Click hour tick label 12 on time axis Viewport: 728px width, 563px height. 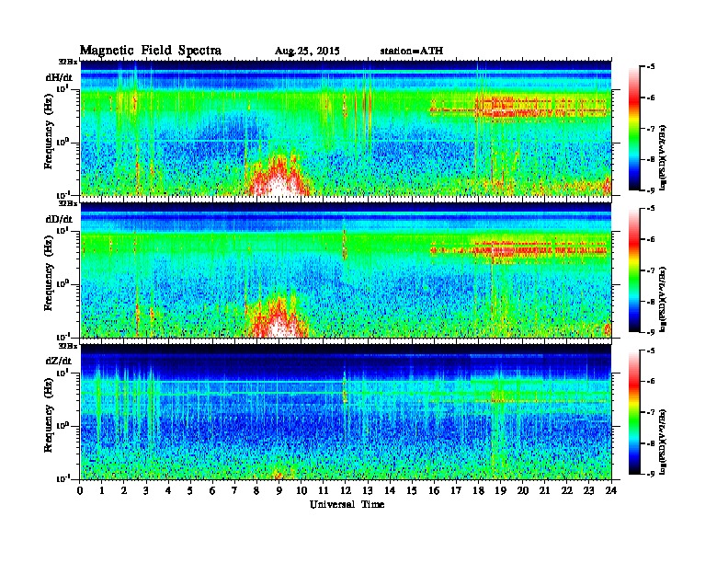point(346,490)
